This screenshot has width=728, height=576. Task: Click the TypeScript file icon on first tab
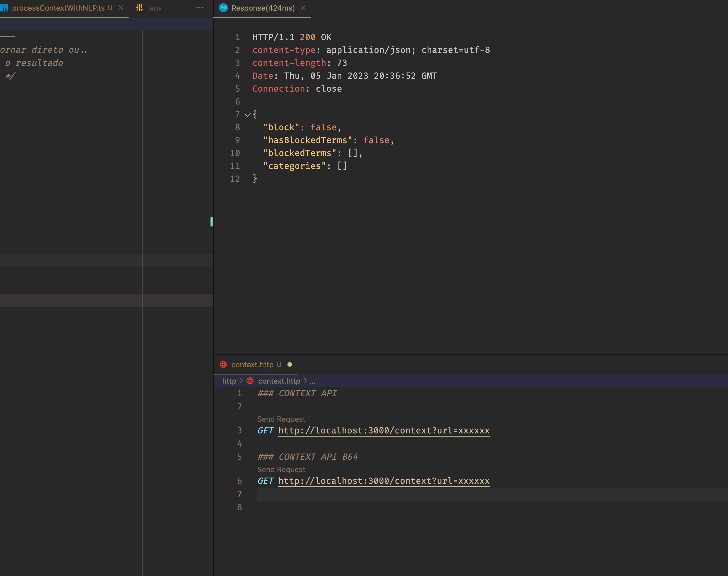pos(4,8)
